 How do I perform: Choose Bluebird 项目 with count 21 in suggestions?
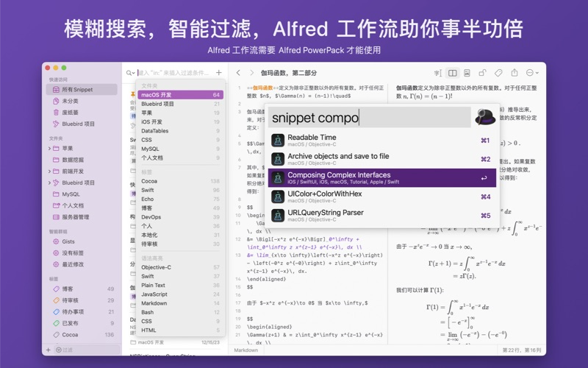tap(180, 104)
